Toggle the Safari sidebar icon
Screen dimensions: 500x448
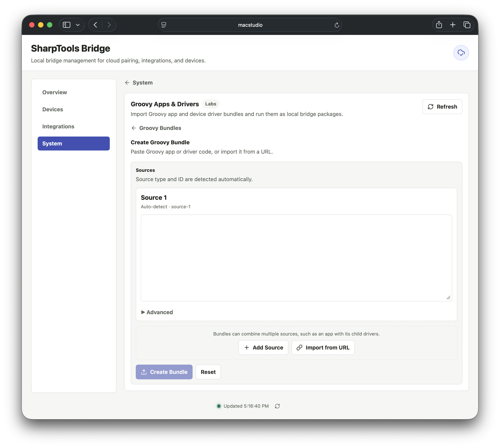67,25
